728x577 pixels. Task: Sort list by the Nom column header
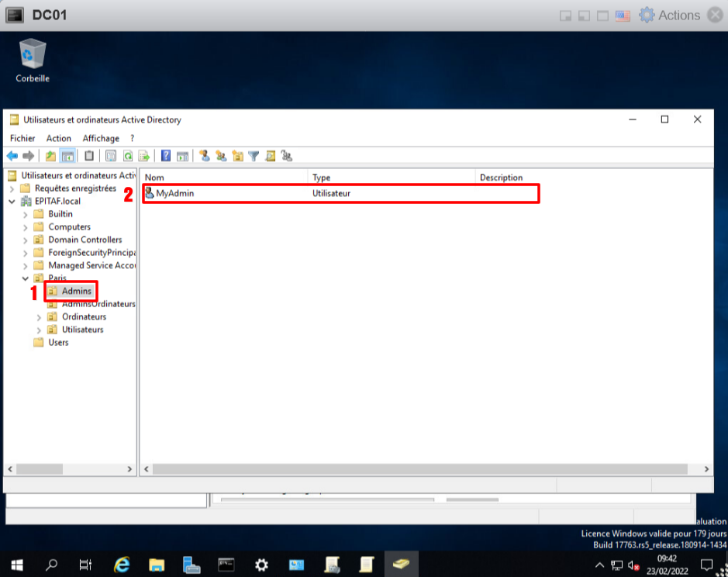point(225,178)
